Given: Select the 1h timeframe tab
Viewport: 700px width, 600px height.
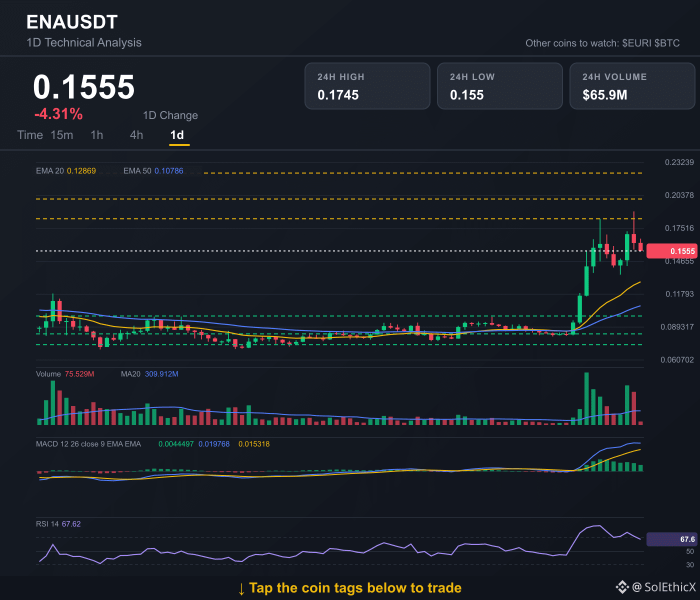Looking at the screenshot, I should tap(97, 135).
